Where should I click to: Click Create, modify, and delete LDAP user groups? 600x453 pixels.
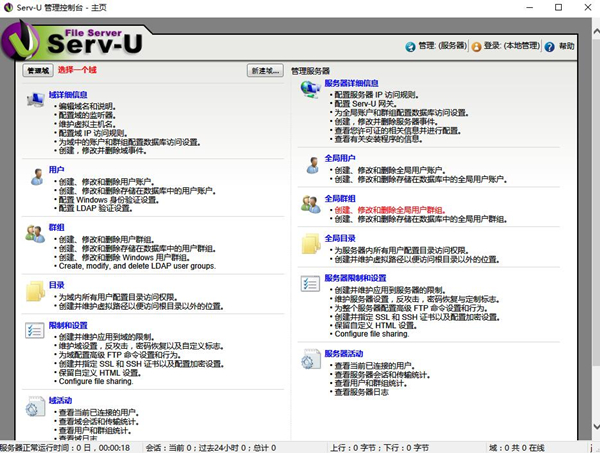click(137, 266)
